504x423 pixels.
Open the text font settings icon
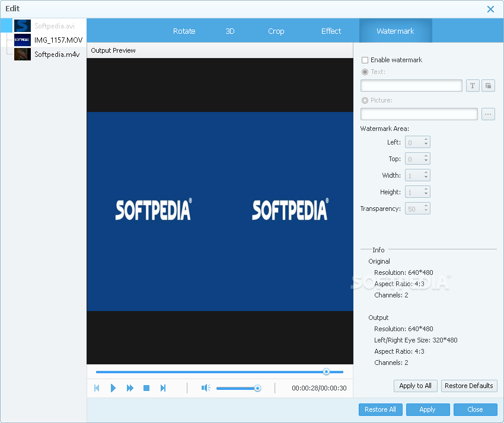point(473,86)
